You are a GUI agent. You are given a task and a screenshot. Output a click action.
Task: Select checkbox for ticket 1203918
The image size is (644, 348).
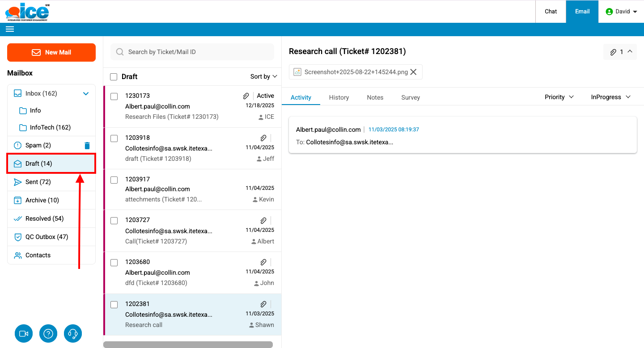click(x=114, y=138)
